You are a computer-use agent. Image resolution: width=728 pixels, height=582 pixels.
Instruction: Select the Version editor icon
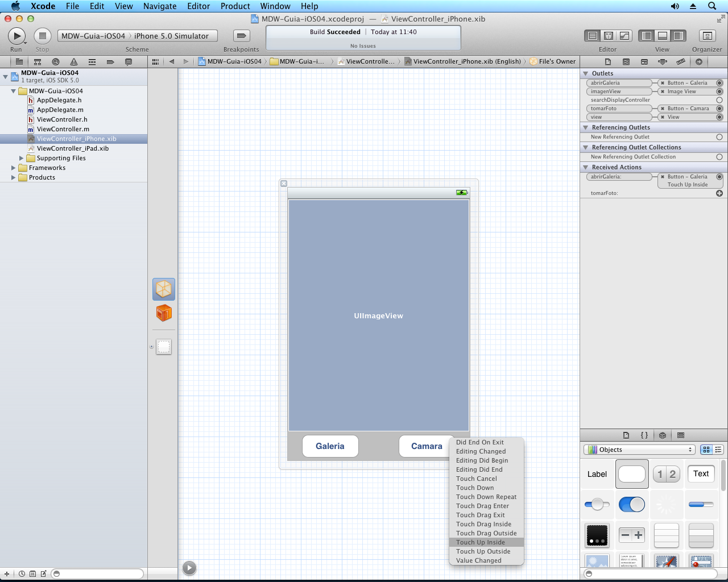(624, 36)
